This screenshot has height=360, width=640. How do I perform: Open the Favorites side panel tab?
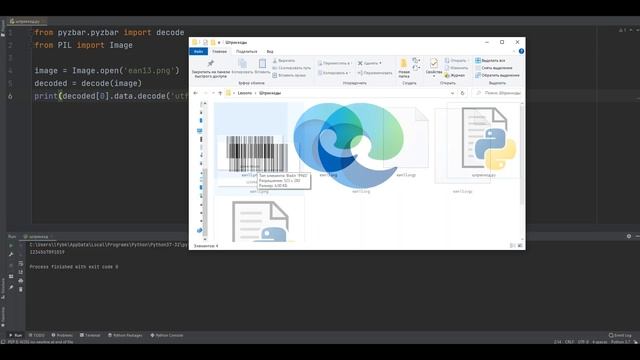(x=3, y=316)
